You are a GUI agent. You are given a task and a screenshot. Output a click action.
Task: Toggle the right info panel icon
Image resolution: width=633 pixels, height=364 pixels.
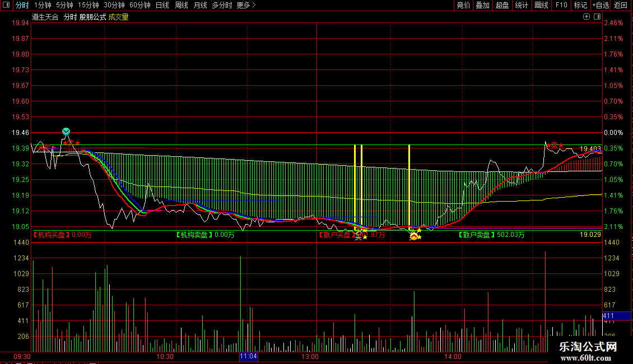click(x=597, y=17)
